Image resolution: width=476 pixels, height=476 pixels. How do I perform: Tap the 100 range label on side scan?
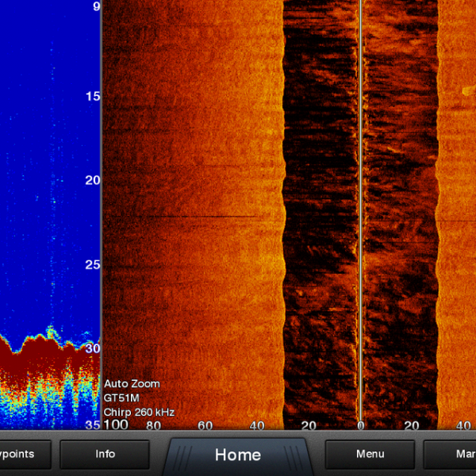pos(116,425)
